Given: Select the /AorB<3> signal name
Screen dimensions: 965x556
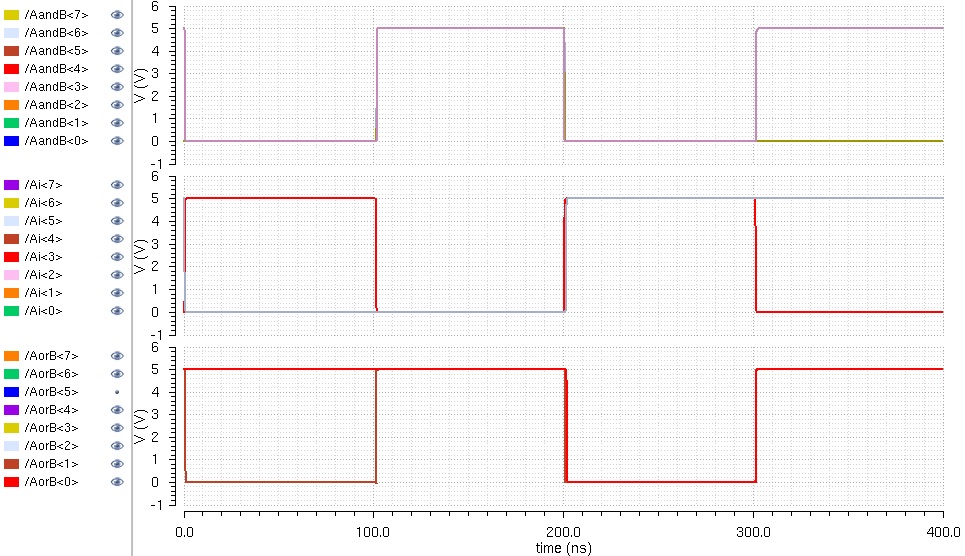Looking at the screenshot, I should pos(52,428).
